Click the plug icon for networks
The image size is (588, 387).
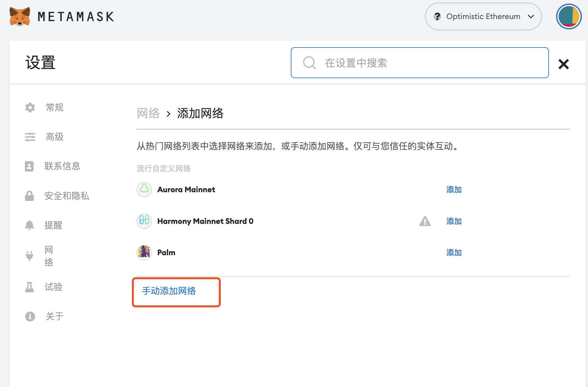pyautogui.click(x=29, y=256)
